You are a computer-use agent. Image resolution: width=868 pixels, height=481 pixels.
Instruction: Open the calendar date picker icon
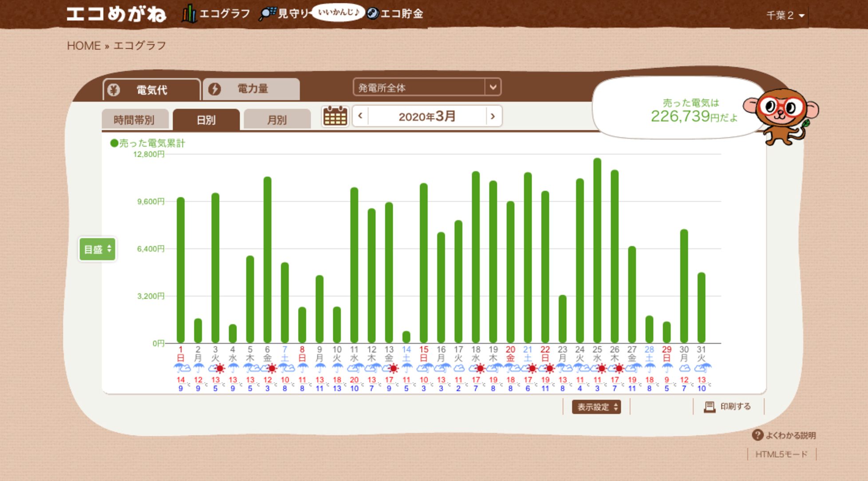[335, 116]
